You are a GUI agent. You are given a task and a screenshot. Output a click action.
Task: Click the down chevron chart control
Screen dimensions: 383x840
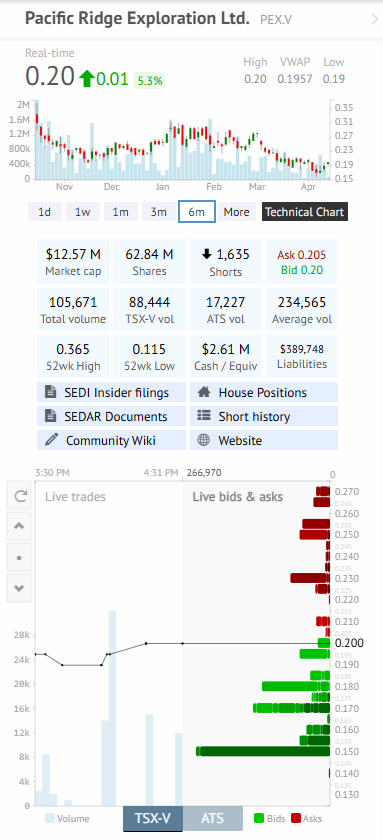point(19,588)
